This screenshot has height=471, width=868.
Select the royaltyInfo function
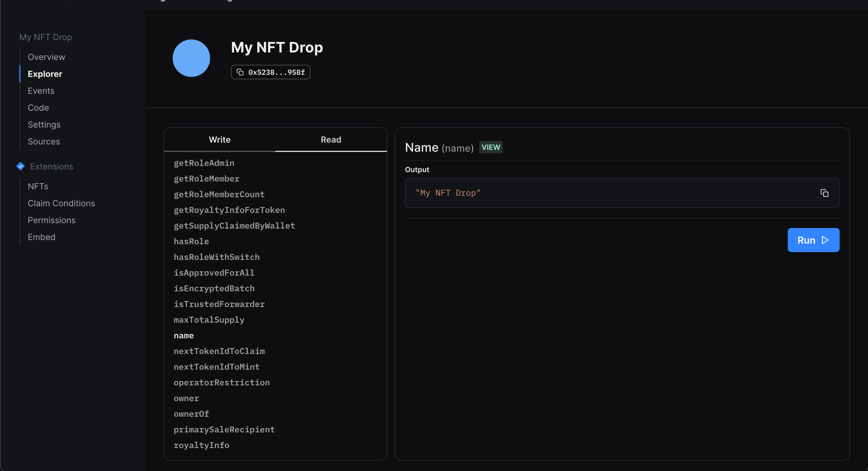[201, 445]
